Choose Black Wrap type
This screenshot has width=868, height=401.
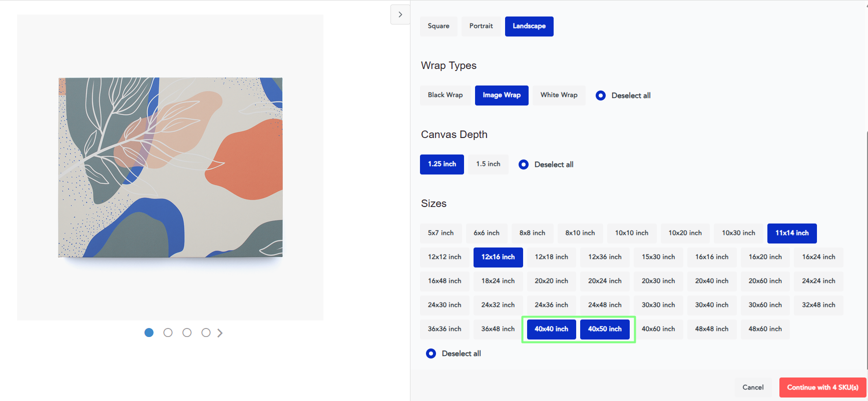(445, 95)
